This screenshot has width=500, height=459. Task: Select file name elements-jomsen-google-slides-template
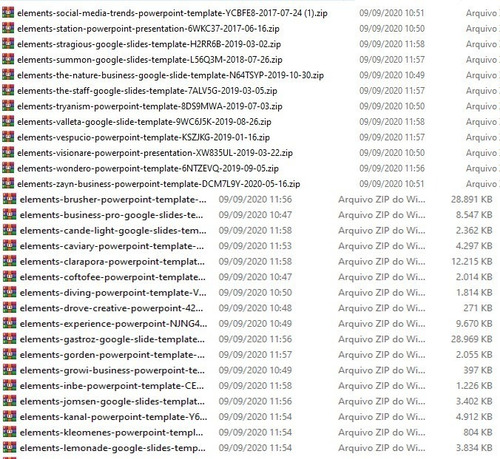112,401
